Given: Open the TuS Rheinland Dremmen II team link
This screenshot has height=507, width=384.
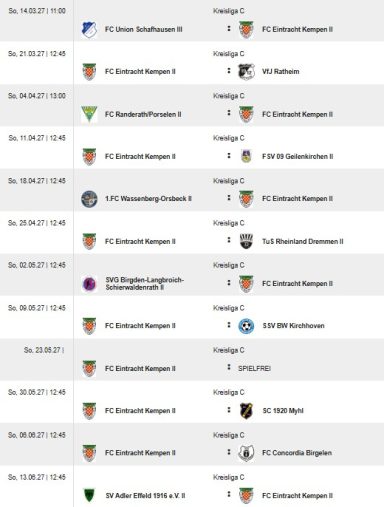Looking at the screenshot, I should coord(303,241).
